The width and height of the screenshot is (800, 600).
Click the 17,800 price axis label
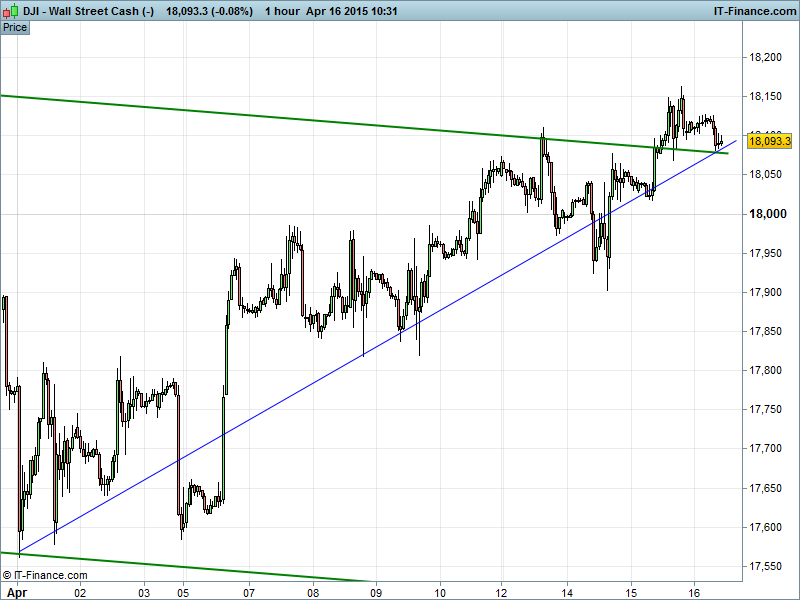click(769, 370)
